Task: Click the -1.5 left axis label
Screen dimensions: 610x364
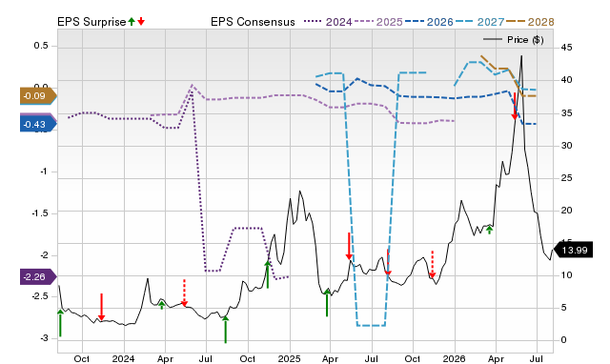Action: tap(40, 213)
